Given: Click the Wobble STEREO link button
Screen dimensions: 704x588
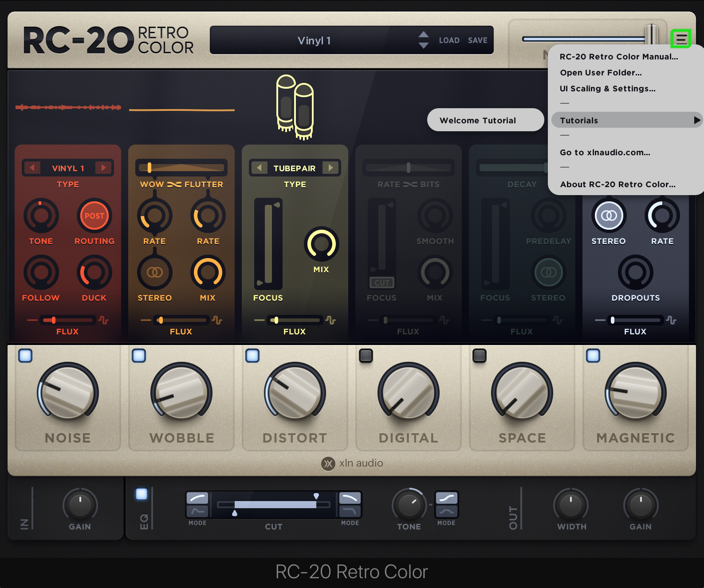Looking at the screenshot, I should [x=154, y=272].
